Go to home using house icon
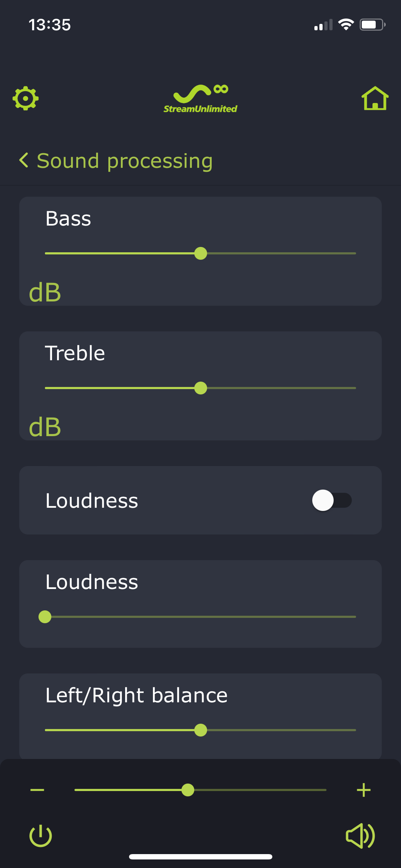Screen dimensions: 401x868 tap(375, 98)
